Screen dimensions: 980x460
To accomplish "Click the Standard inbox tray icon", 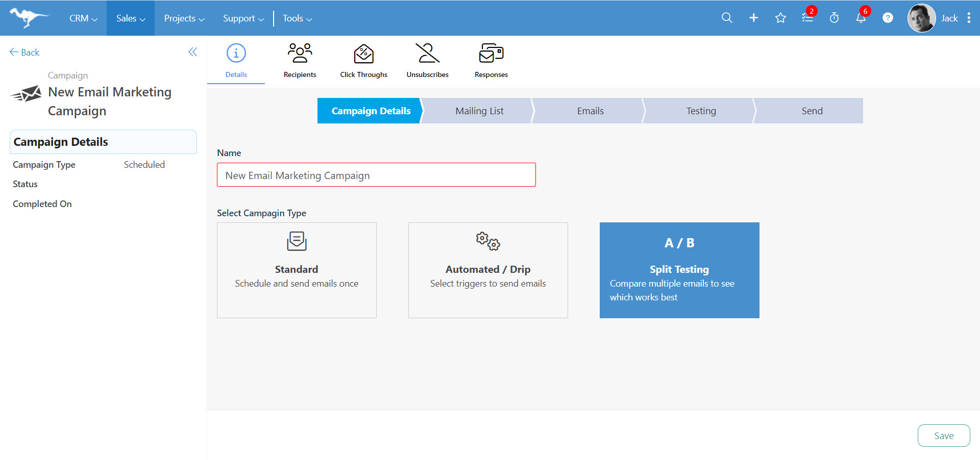I will tap(297, 241).
